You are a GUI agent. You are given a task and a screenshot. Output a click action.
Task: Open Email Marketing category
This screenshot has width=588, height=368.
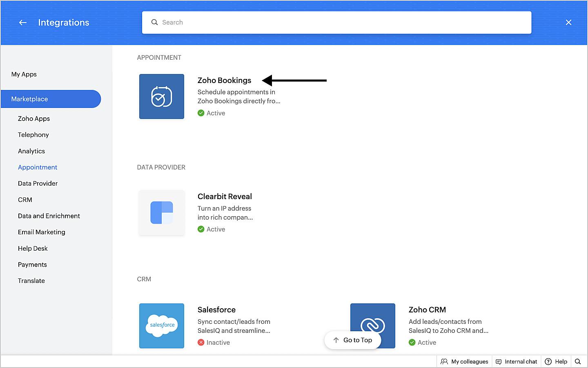(42, 232)
